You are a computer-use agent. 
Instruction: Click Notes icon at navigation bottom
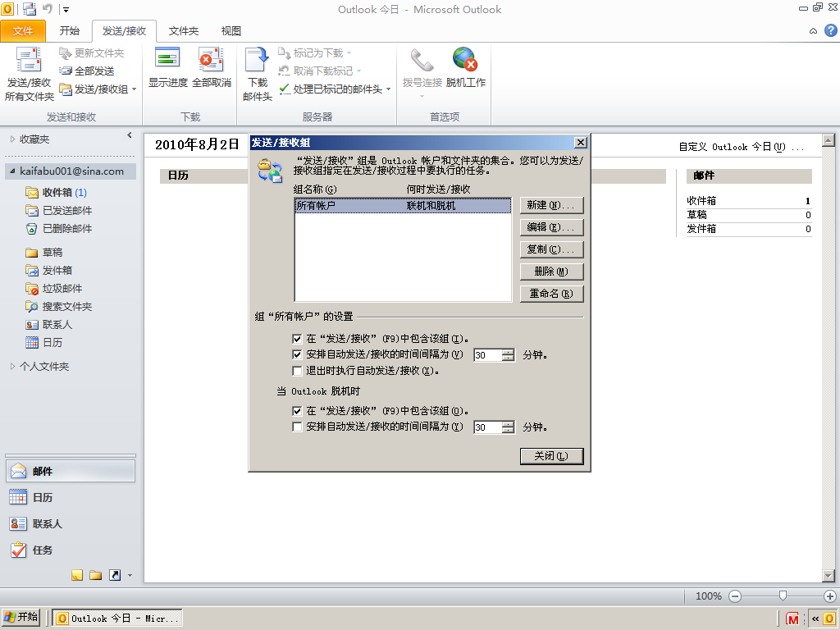tap(77, 575)
